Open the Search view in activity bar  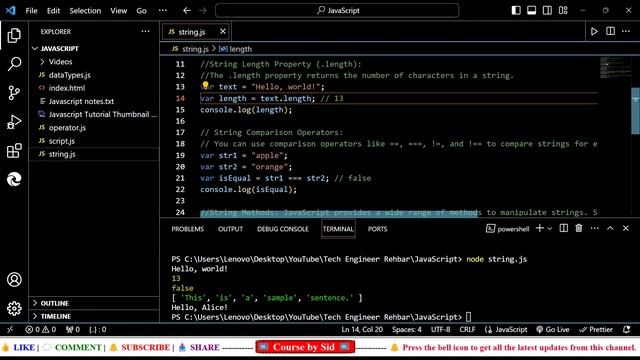click(14, 64)
